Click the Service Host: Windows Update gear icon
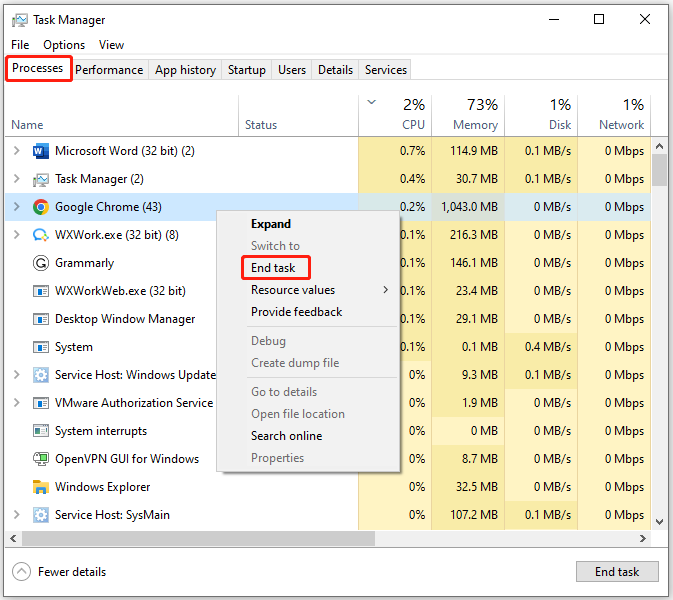The image size is (673, 600). [41, 375]
